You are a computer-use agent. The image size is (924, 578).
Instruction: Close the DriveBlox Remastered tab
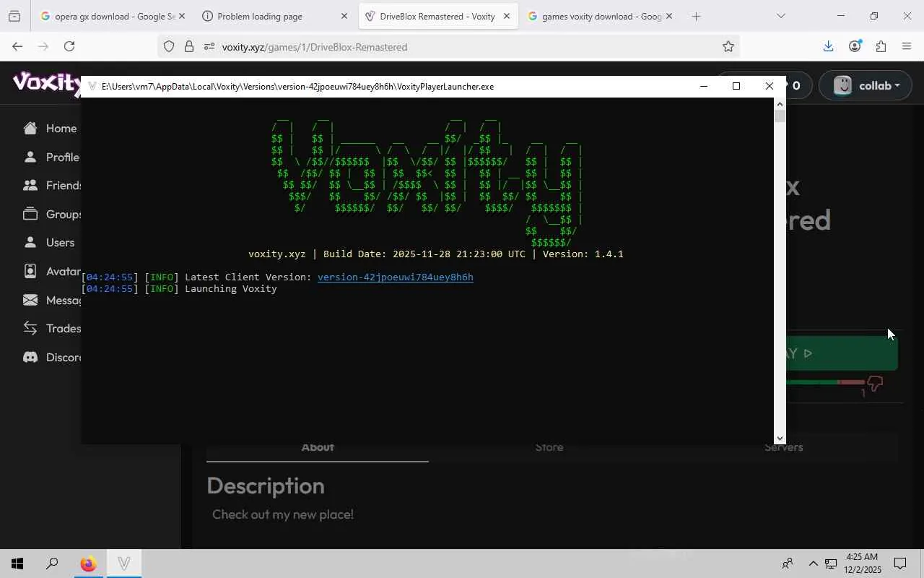click(x=507, y=16)
